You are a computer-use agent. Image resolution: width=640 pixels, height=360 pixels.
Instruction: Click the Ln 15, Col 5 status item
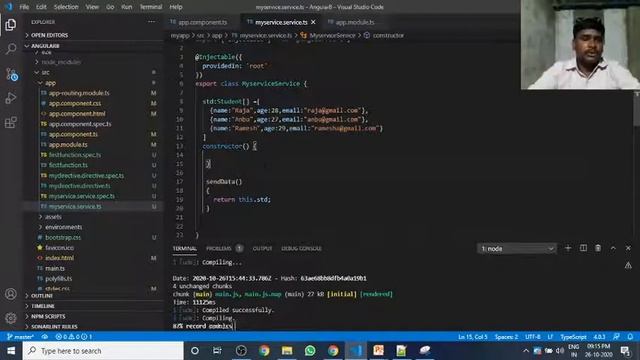[x=473, y=337]
